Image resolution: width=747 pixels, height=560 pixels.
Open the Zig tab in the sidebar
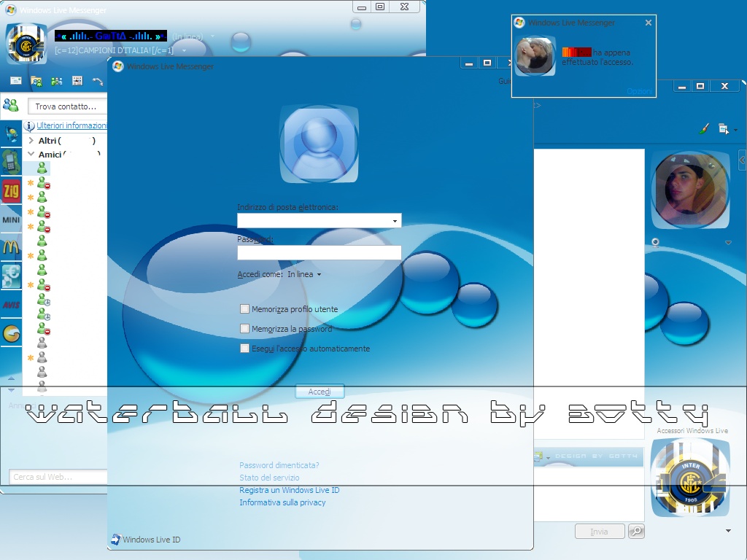11,192
